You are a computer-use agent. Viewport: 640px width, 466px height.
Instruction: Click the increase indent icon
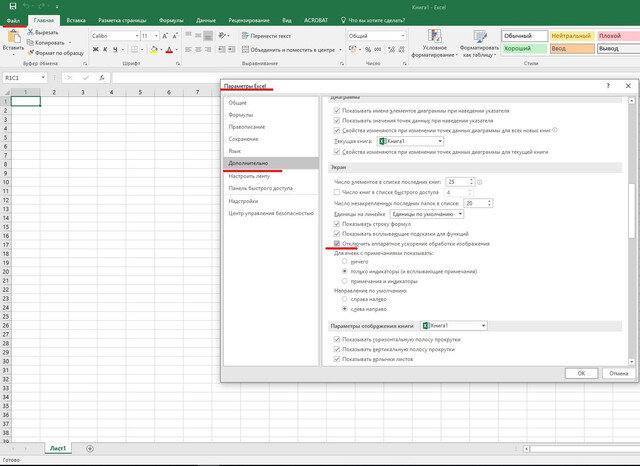click(231, 49)
